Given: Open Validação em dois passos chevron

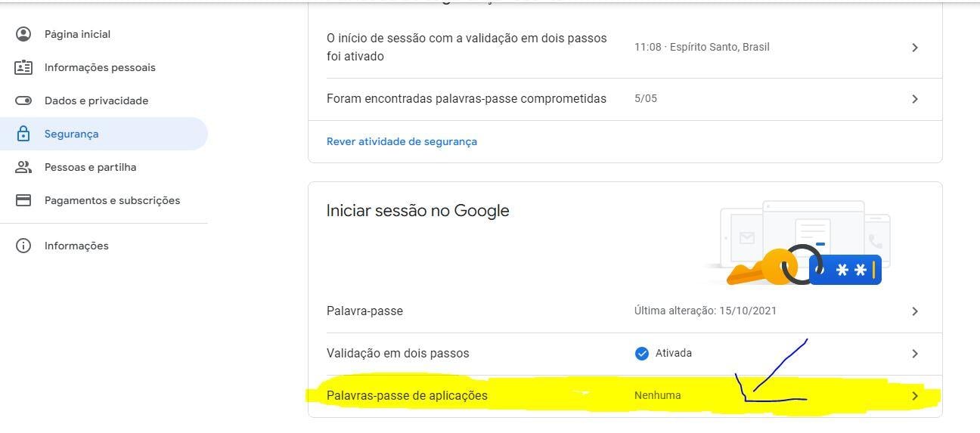Looking at the screenshot, I should (x=915, y=354).
